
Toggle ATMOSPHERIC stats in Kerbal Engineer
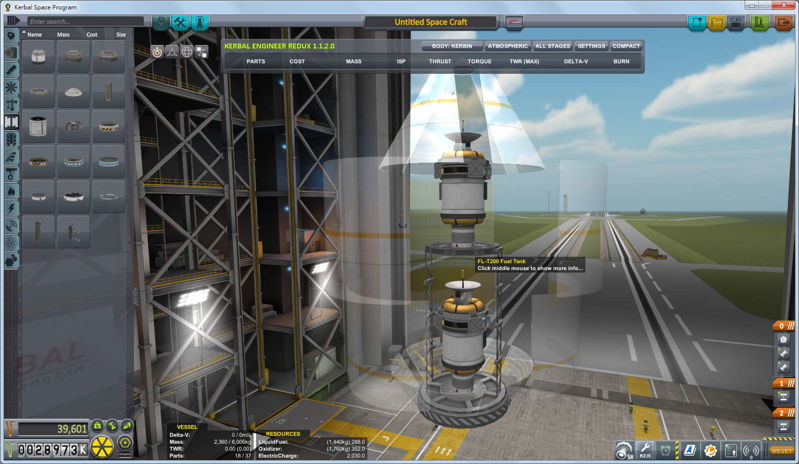(508, 46)
